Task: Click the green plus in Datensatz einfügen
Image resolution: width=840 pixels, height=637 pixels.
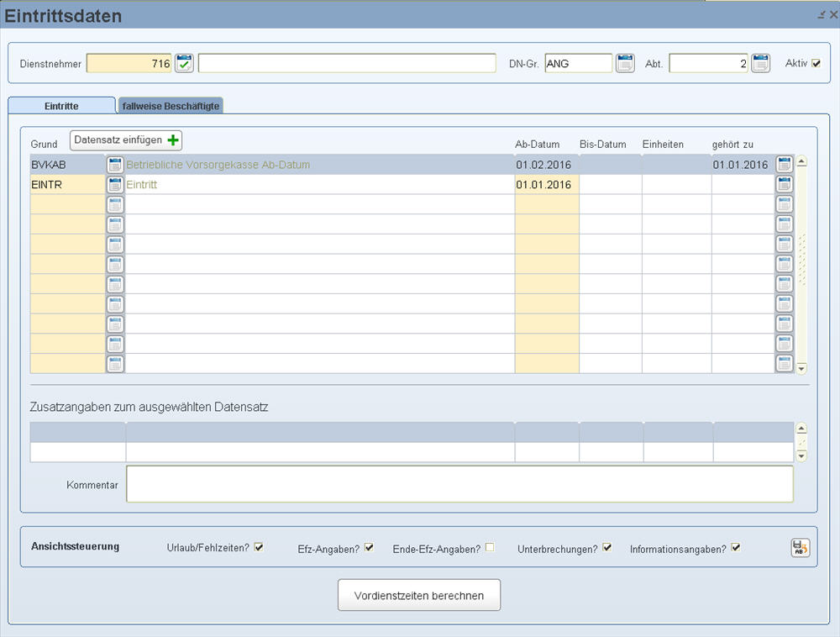Action: point(172,140)
